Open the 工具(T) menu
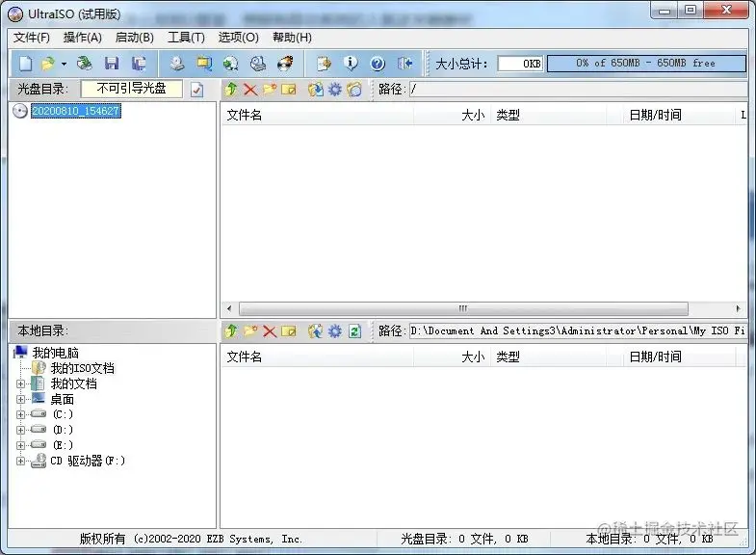 click(186, 38)
